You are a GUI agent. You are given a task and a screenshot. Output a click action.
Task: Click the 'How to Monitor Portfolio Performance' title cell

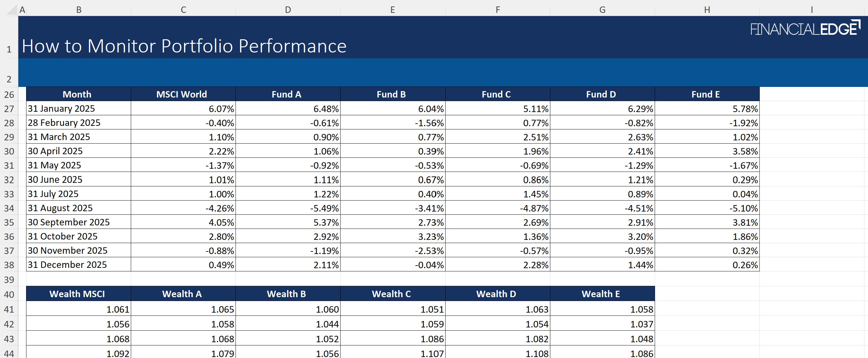pyautogui.click(x=184, y=46)
